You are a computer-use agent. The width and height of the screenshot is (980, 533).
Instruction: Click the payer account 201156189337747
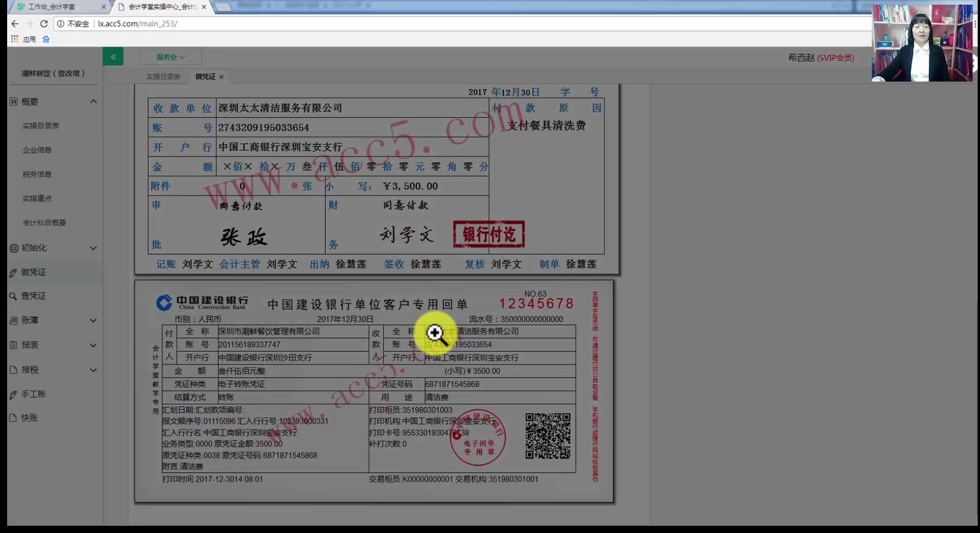pyautogui.click(x=249, y=345)
